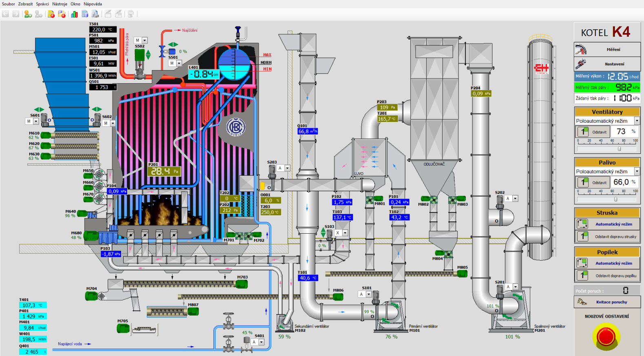The image size is (644, 356).
Task: Click the database table toolbar icon
Action: click(x=85, y=14)
